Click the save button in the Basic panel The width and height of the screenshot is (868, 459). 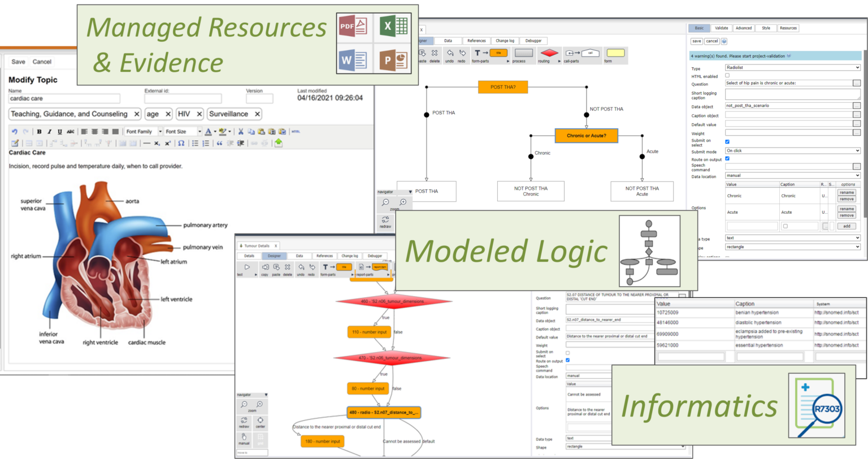coord(696,41)
